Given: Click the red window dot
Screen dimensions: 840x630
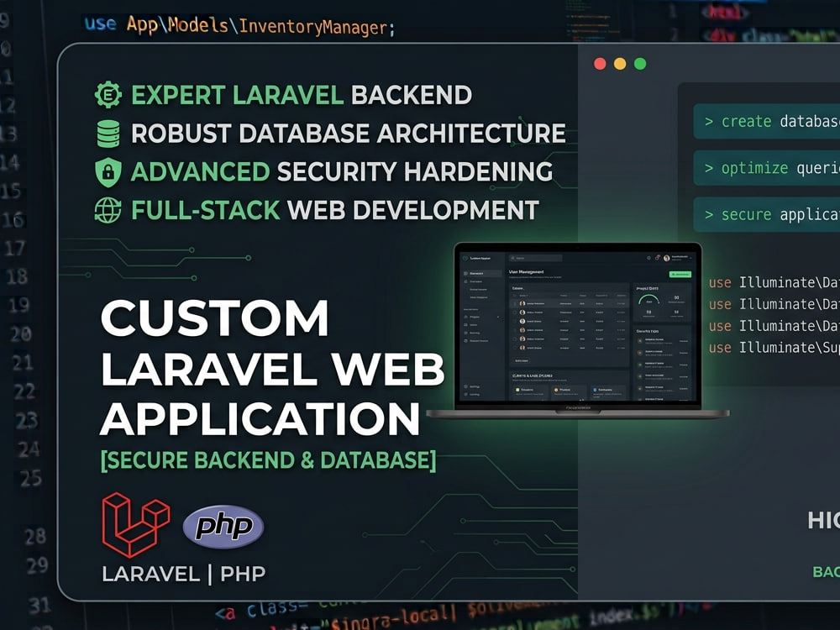Looking at the screenshot, I should pyautogui.click(x=600, y=64).
